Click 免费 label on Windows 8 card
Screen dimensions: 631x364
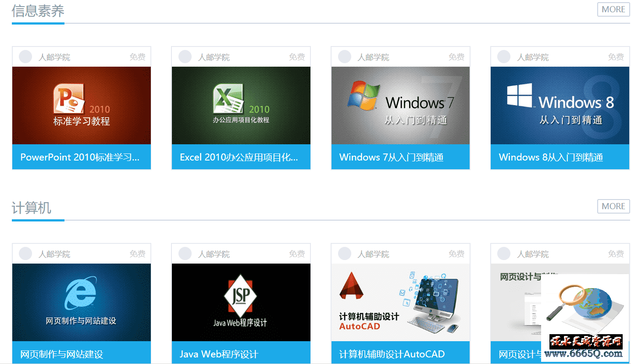click(616, 57)
